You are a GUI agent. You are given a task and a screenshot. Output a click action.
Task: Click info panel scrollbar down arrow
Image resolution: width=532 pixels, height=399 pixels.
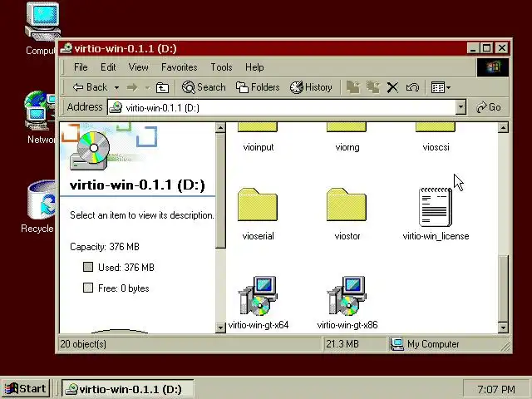coord(220,328)
